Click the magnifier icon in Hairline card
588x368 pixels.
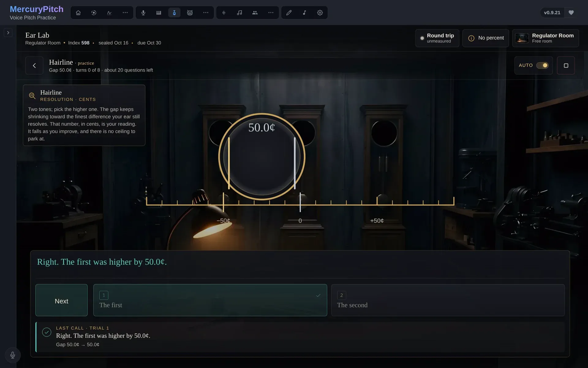tap(32, 96)
